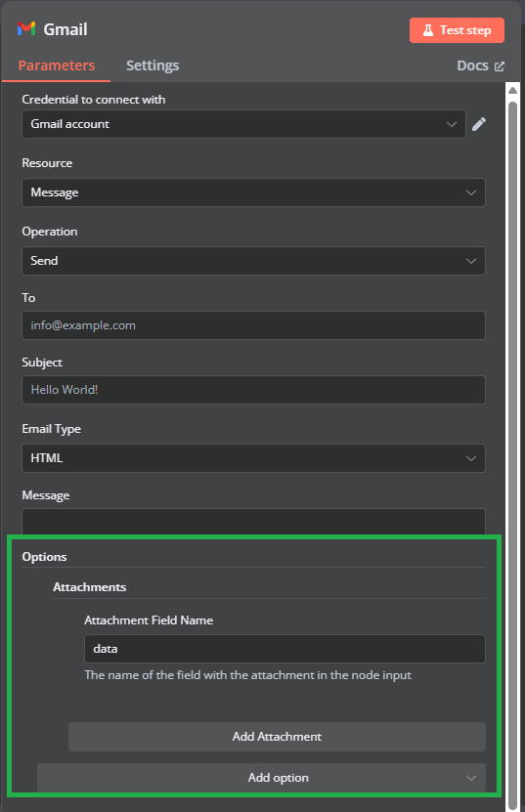The width and height of the screenshot is (525, 812).
Task: Switch to the Settings tab
Action: coord(153,65)
